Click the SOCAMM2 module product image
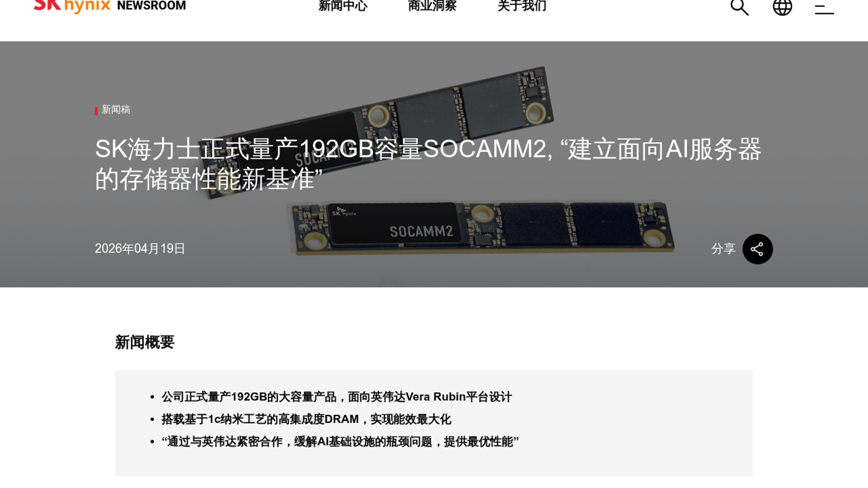This screenshot has height=488, width=868. click(x=483, y=228)
